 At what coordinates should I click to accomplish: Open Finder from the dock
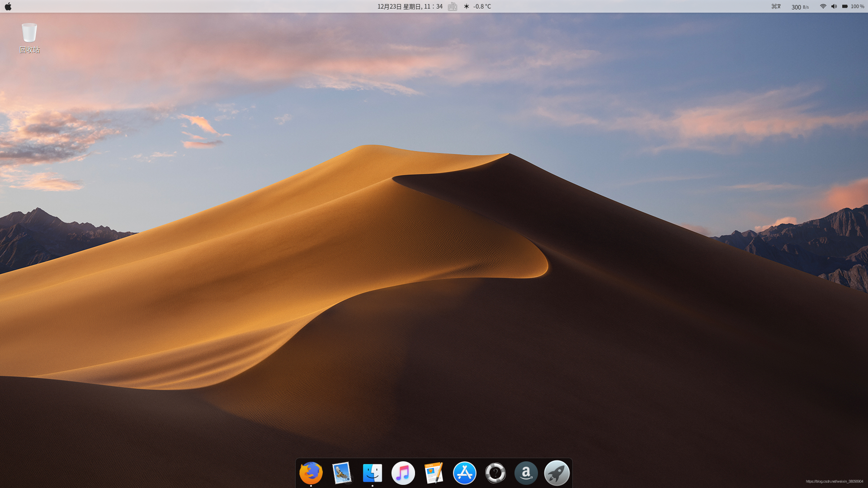click(x=373, y=473)
